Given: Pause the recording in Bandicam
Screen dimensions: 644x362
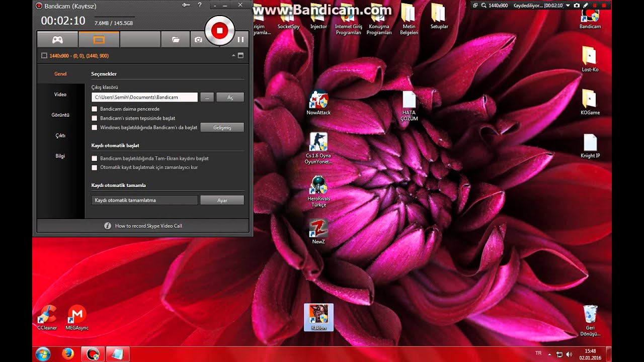Looking at the screenshot, I should [240, 39].
